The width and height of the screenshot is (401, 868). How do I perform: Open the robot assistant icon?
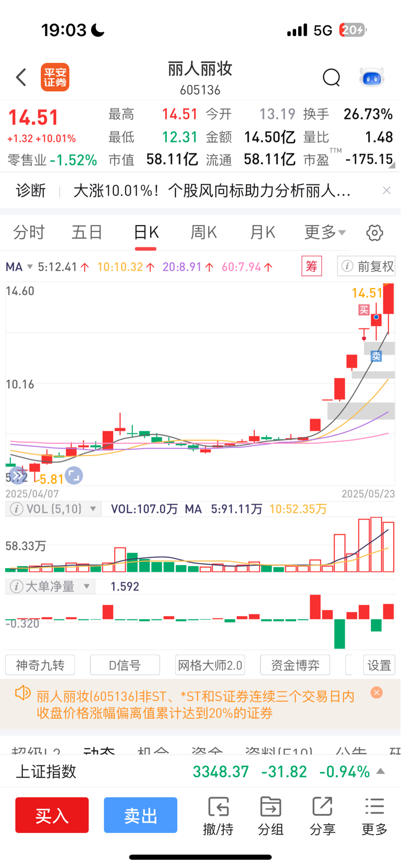pyautogui.click(x=372, y=78)
